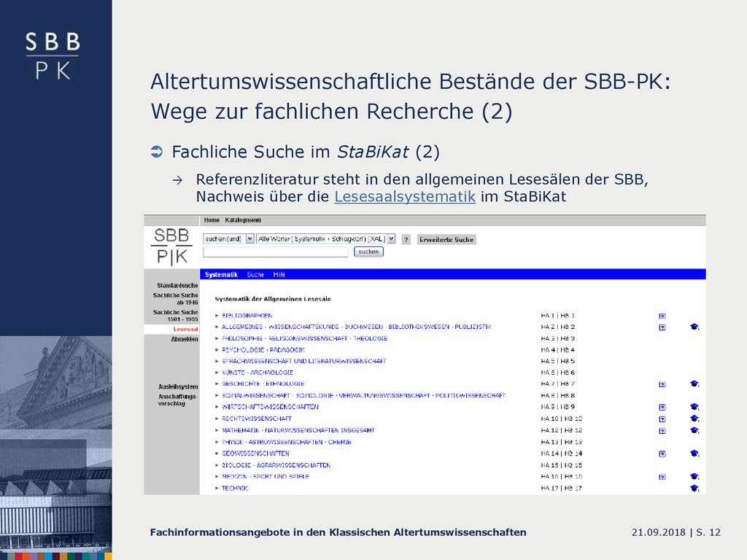747x560 pixels.
Task: Expand the Sprachwissenschaft und Literaturwissenschaft arrow
Action: [217, 362]
